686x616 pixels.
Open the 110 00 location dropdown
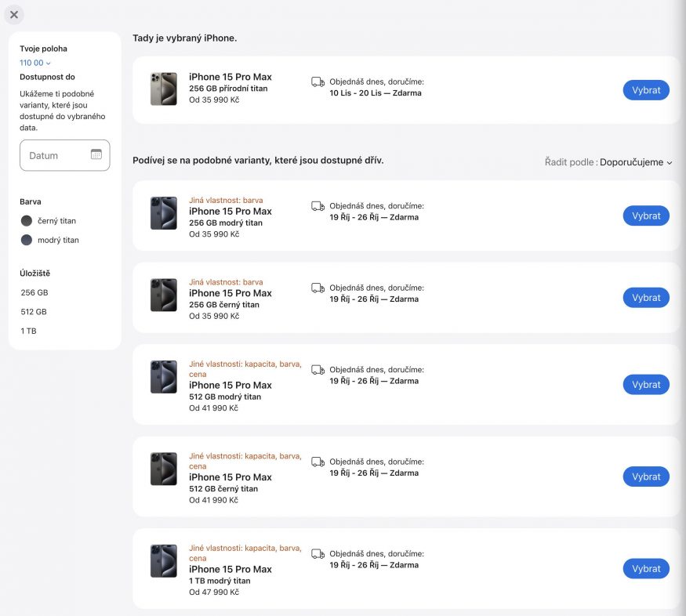pyautogui.click(x=35, y=63)
